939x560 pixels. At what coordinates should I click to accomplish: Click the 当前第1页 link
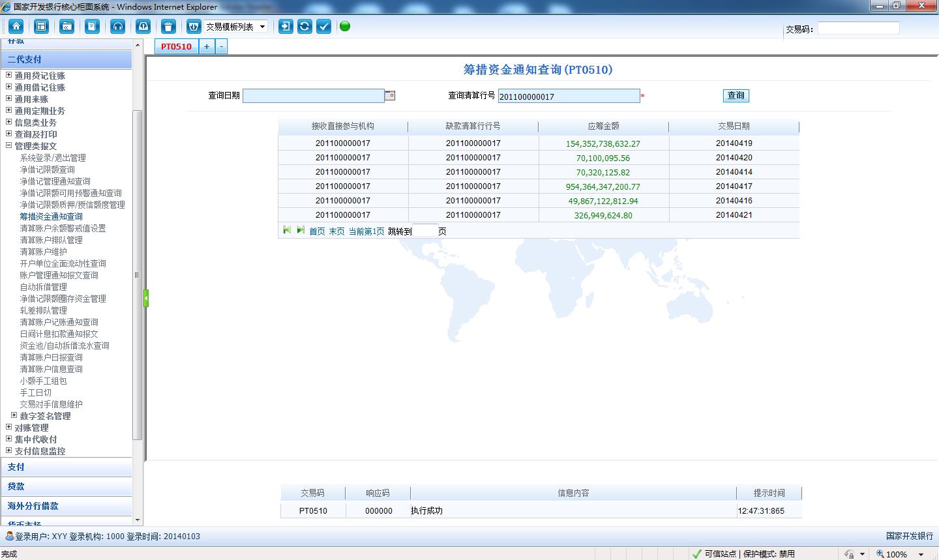tap(366, 231)
